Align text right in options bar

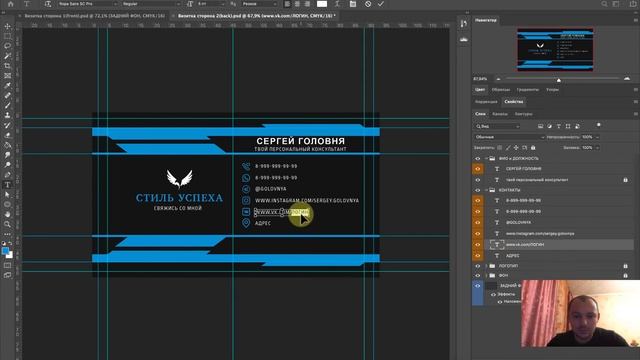307,4
